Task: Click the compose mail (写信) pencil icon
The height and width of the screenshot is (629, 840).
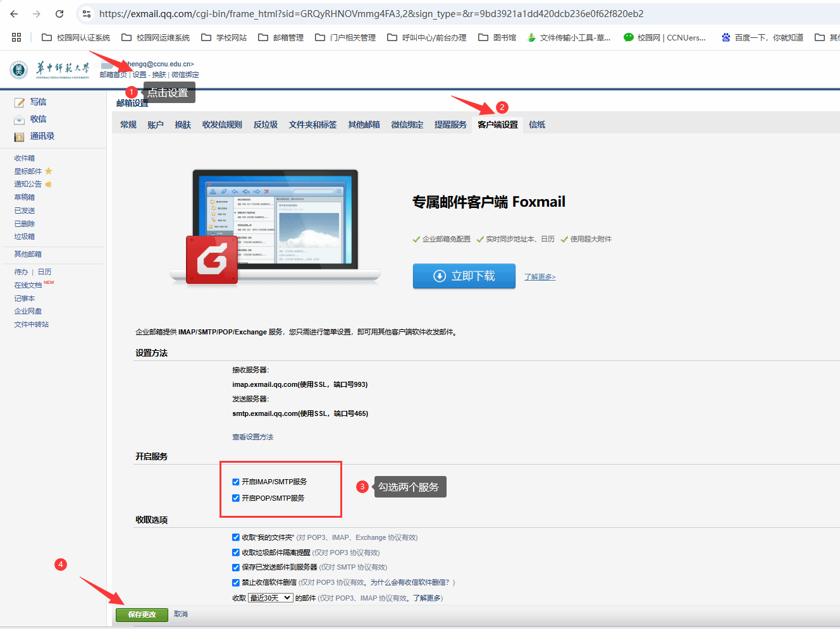Action: (20, 102)
